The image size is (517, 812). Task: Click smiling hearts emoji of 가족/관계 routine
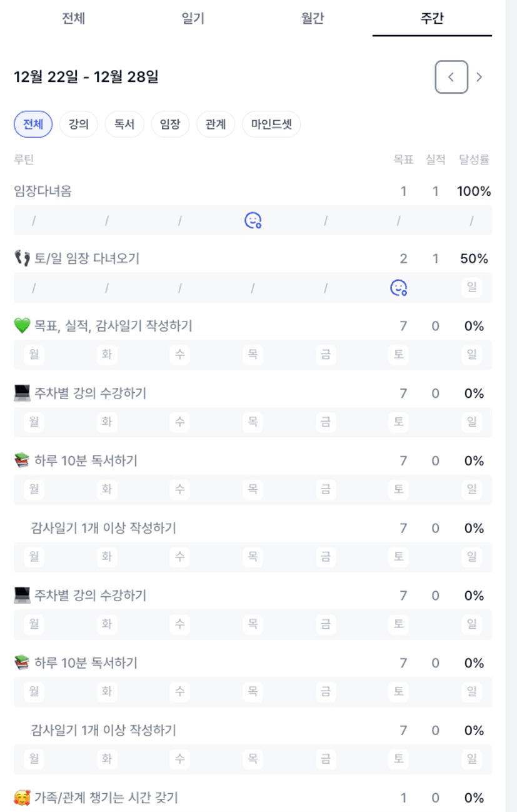point(22,798)
